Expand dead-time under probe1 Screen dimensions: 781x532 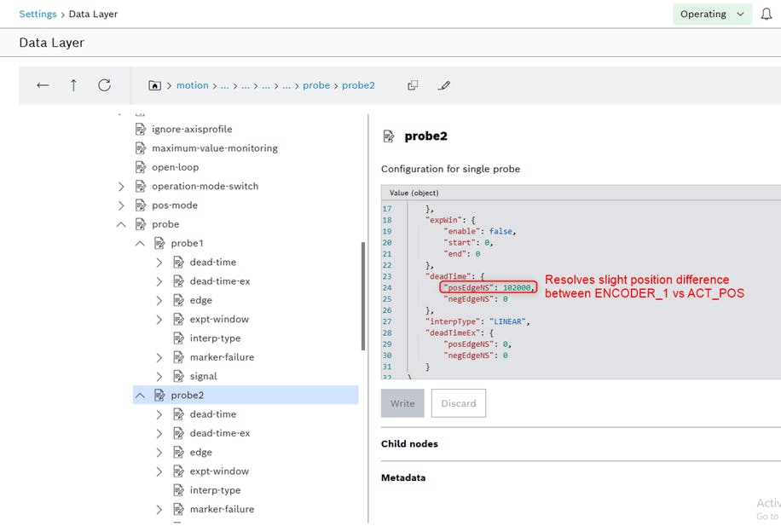pos(159,262)
